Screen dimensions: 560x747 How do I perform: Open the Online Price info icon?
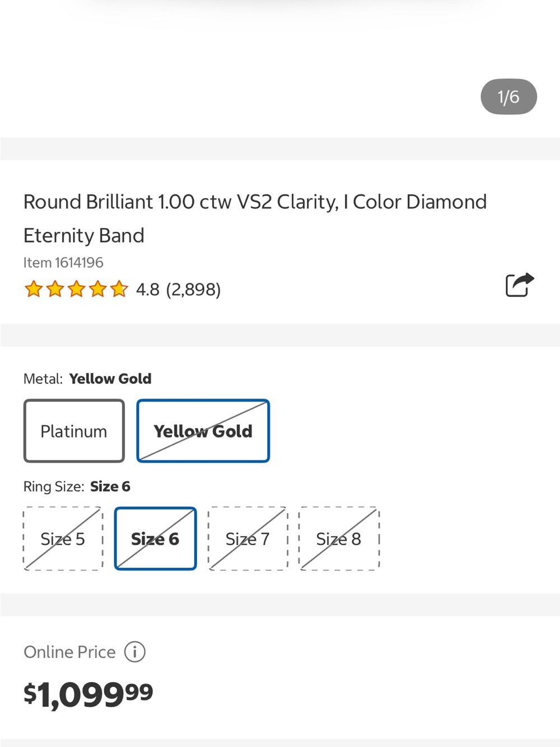pos(135,652)
